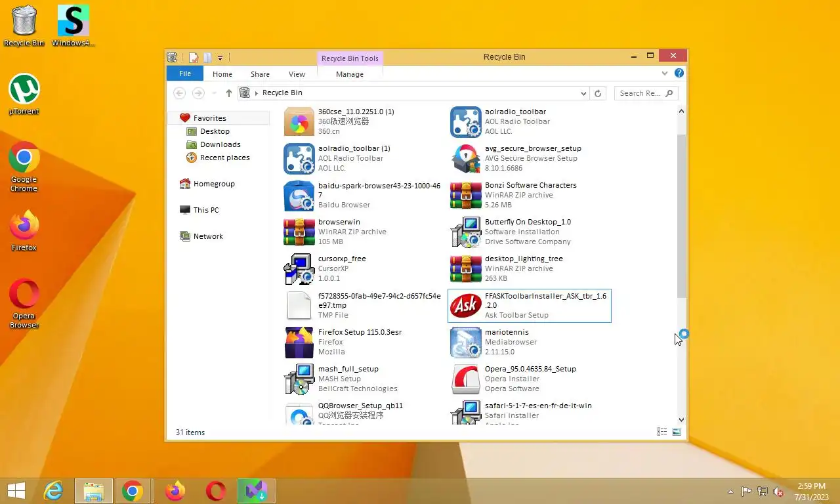The image size is (840, 504).
Task: Select the cursorxp_free installer icon
Action: coord(299,269)
